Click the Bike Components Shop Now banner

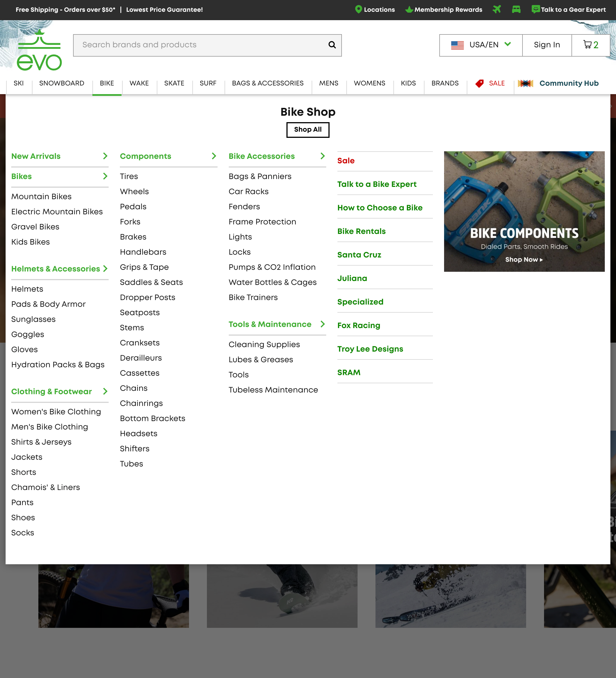(x=524, y=259)
